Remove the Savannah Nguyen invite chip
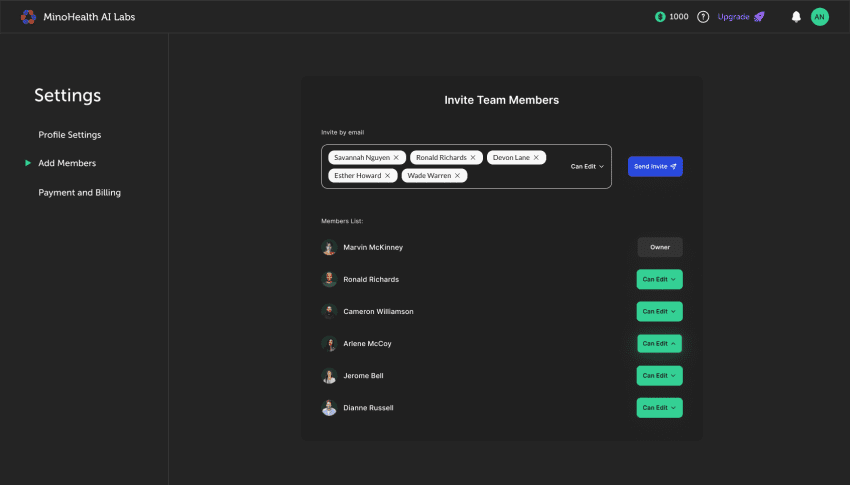Viewport: 850px width, 485px height. pos(396,158)
